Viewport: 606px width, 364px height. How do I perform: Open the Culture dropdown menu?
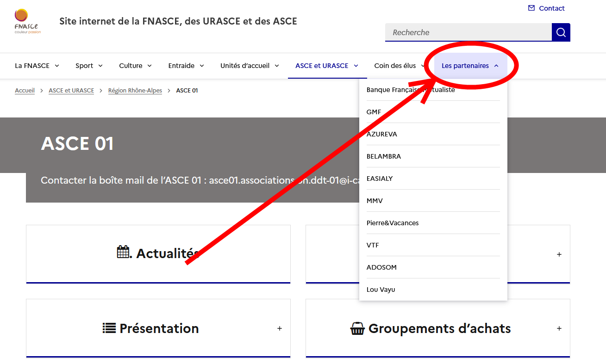pos(136,66)
